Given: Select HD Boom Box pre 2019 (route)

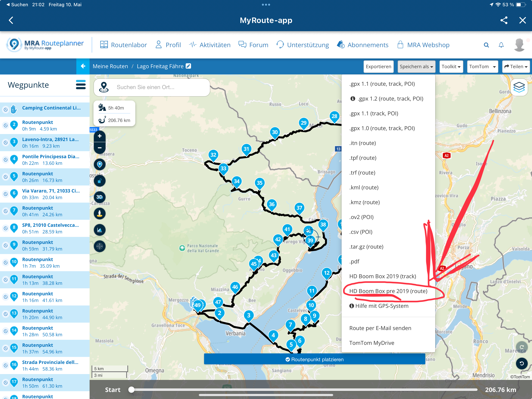Looking at the screenshot, I should (x=388, y=291).
